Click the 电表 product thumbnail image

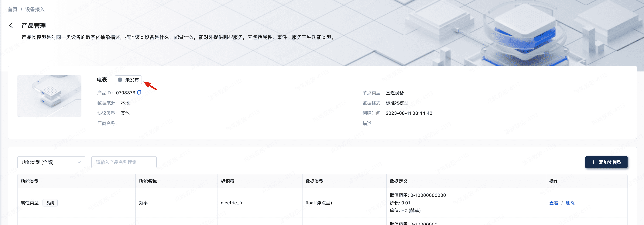[49, 96]
